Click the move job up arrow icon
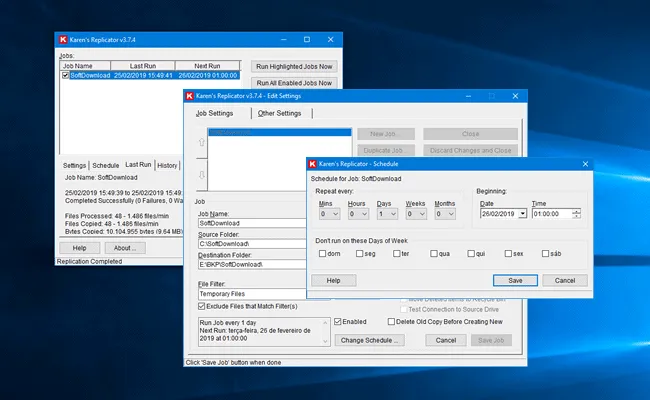The height and width of the screenshot is (400, 650). tap(201, 142)
